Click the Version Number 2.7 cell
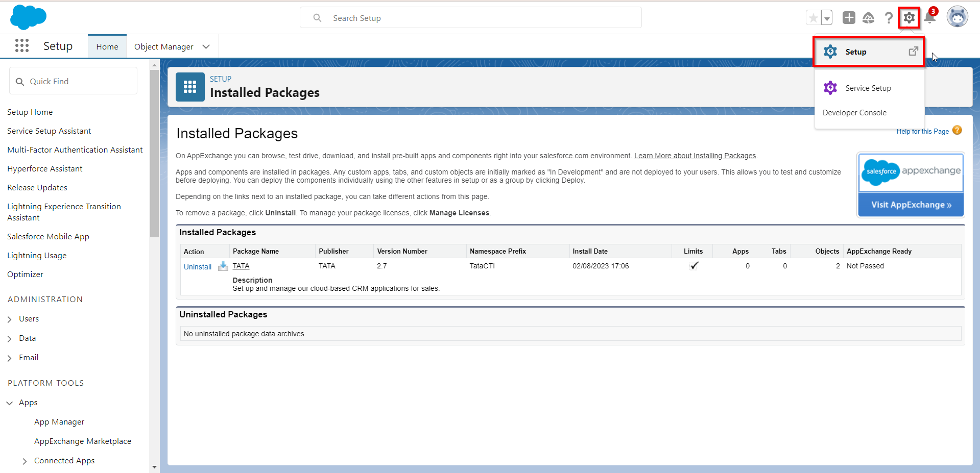The height and width of the screenshot is (473, 980). point(382,266)
